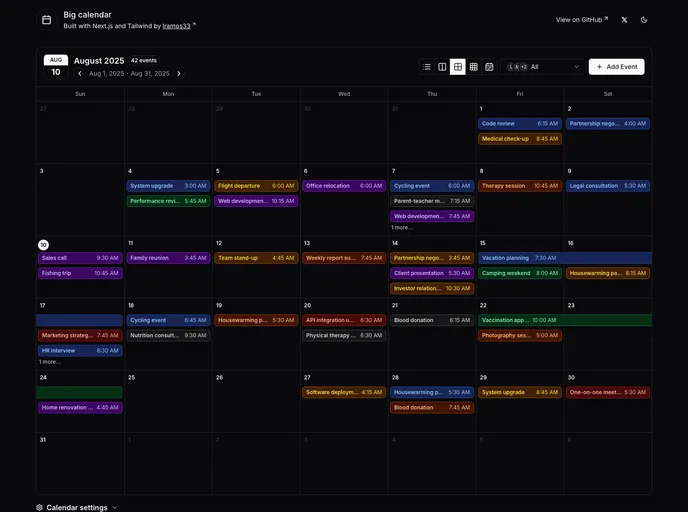Open One-on-one meeting event
Viewport: 688px width, 512px height.
click(x=608, y=392)
